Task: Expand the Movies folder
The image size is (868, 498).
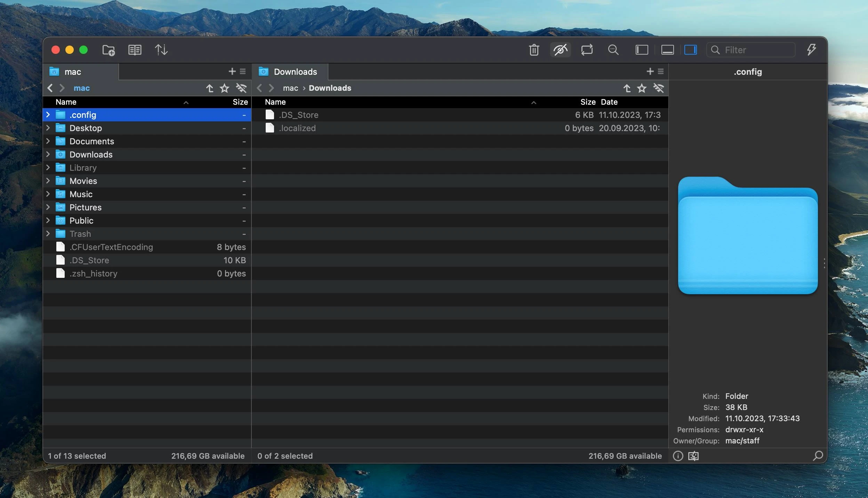Action: tap(48, 180)
